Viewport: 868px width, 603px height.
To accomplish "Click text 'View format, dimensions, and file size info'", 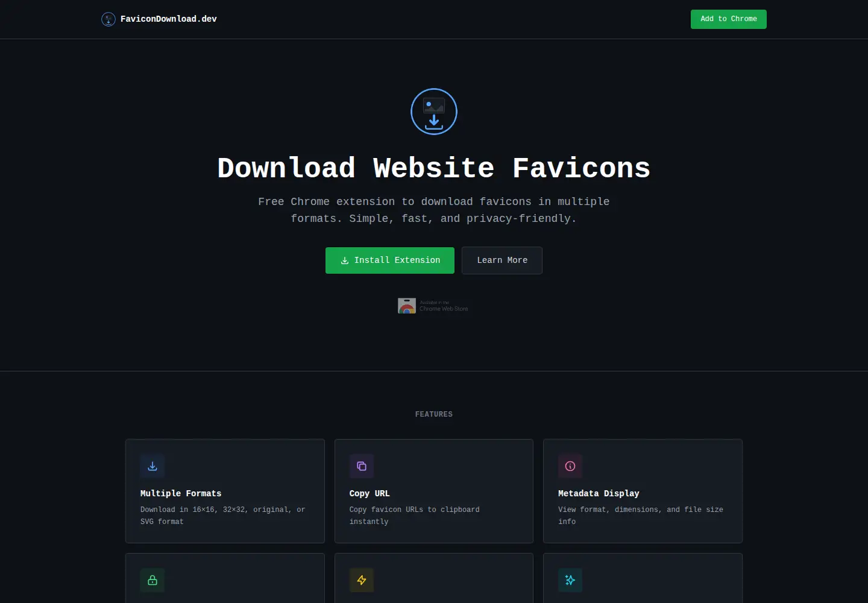I will coord(641,516).
